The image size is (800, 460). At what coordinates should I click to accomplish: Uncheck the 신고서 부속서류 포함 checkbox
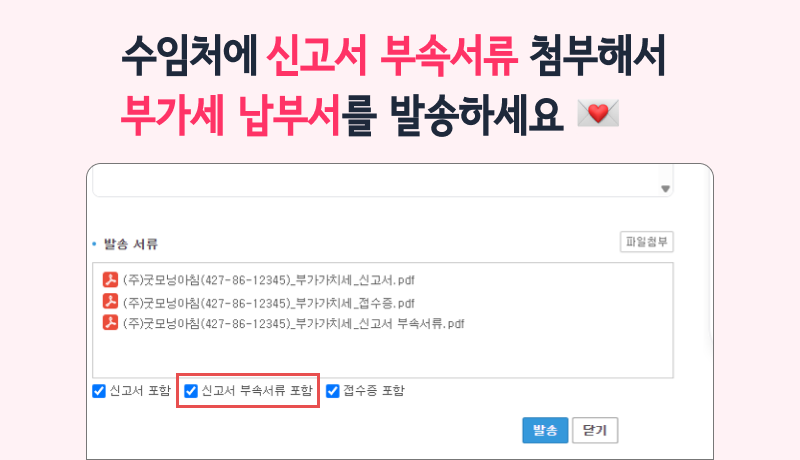[190, 391]
